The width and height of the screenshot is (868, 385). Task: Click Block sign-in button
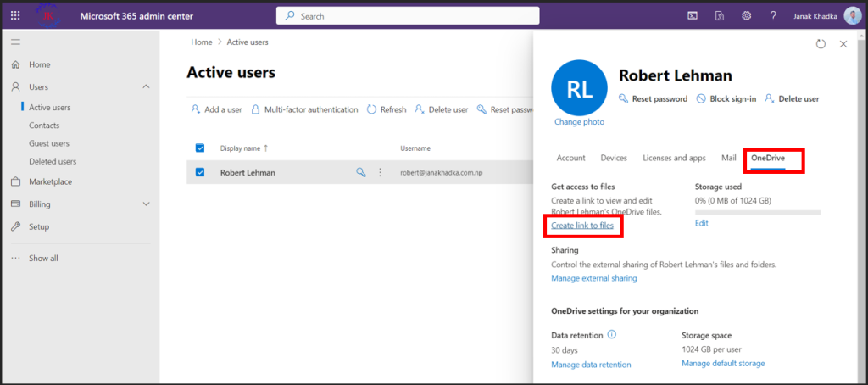pyautogui.click(x=726, y=98)
